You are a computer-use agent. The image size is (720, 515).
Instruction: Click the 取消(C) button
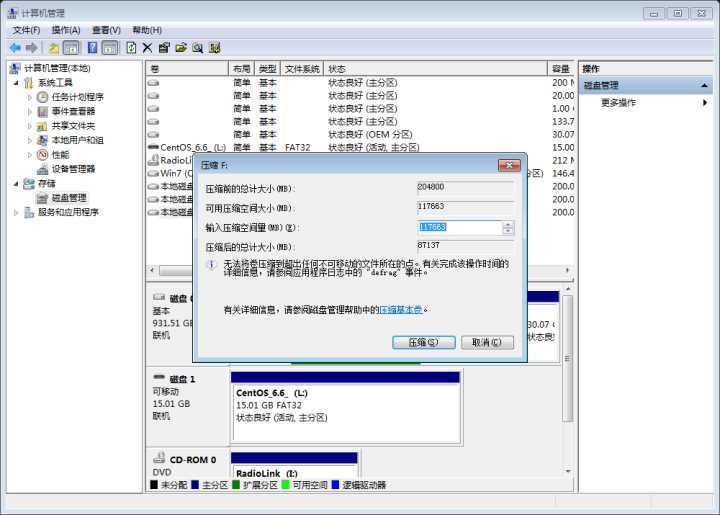(x=487, y=342)
